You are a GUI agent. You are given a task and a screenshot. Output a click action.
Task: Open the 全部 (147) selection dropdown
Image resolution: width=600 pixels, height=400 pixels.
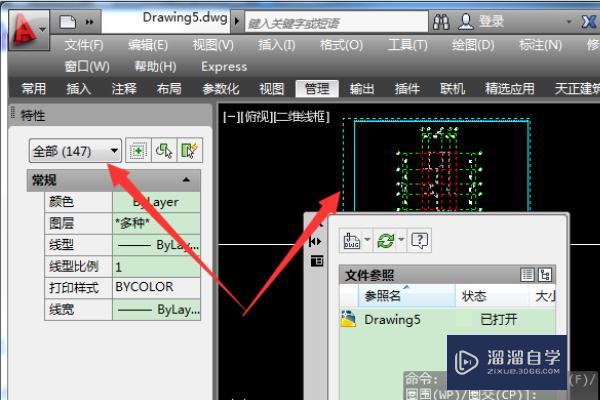(75, 151)
